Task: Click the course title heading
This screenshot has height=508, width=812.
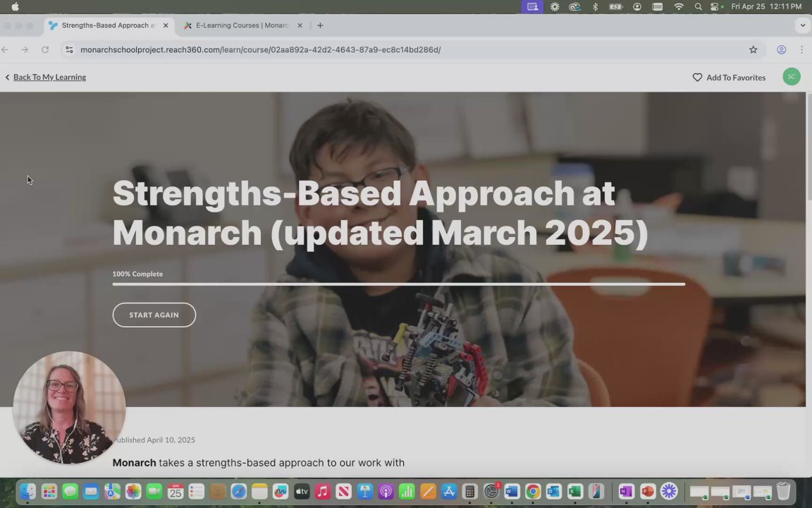Action: (380, 213)
